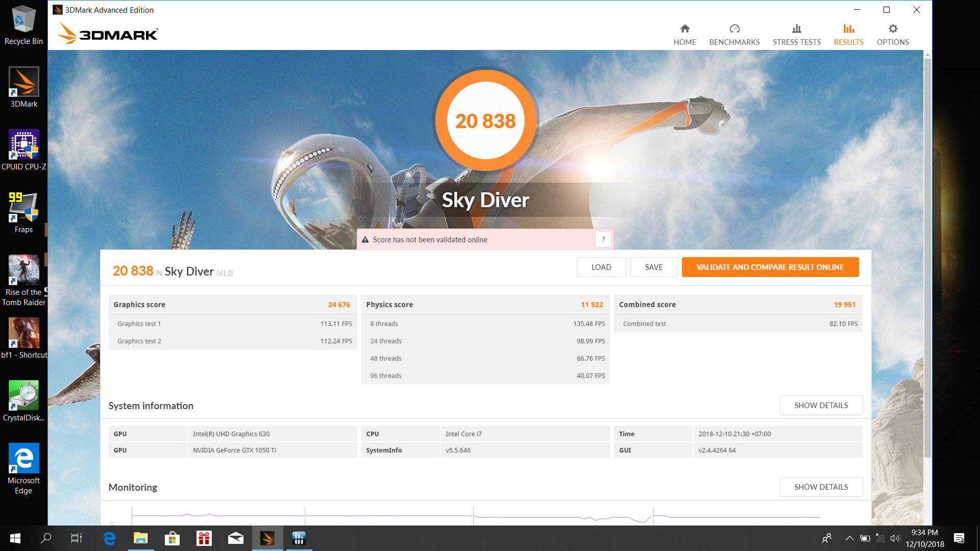Show details for Monitoring
This screenshot has height=551, width=980.
(x=821, y=487)
